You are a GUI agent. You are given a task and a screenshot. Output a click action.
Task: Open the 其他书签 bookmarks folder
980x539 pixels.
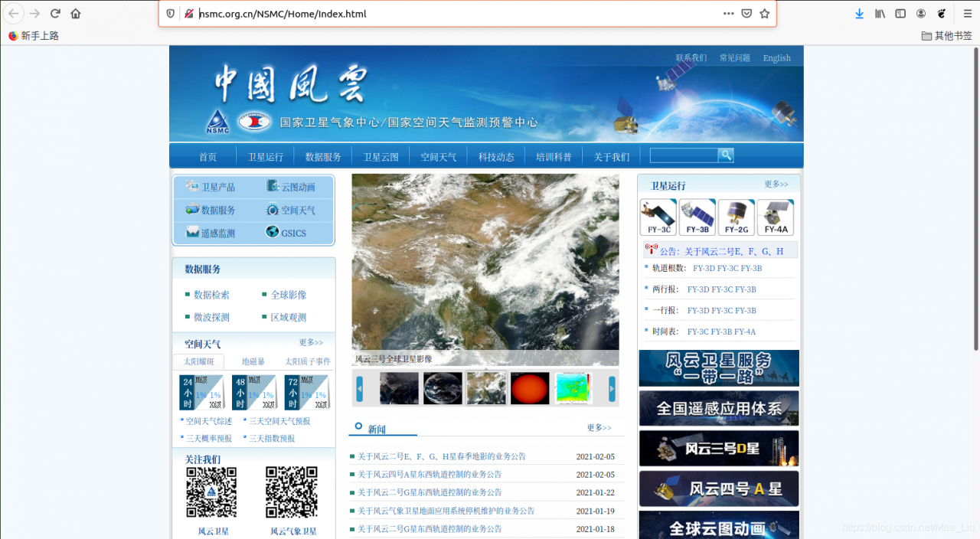click(x=946, y=35)
